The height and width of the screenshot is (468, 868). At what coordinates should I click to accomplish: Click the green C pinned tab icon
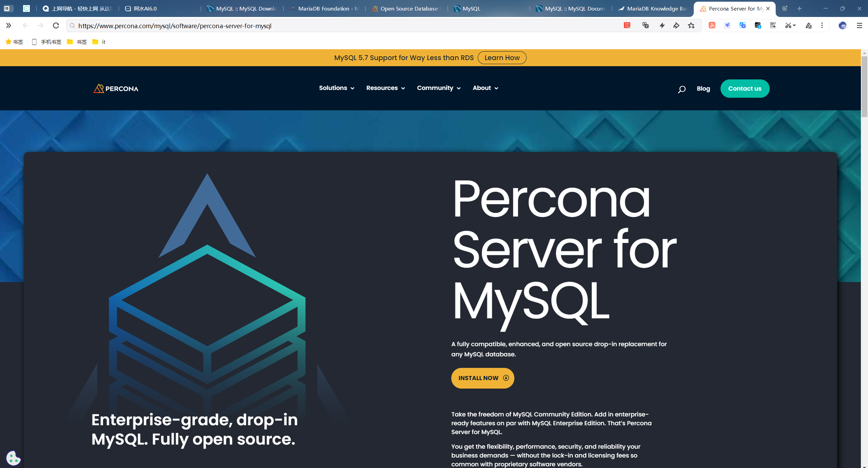click(x=26, y=8)
